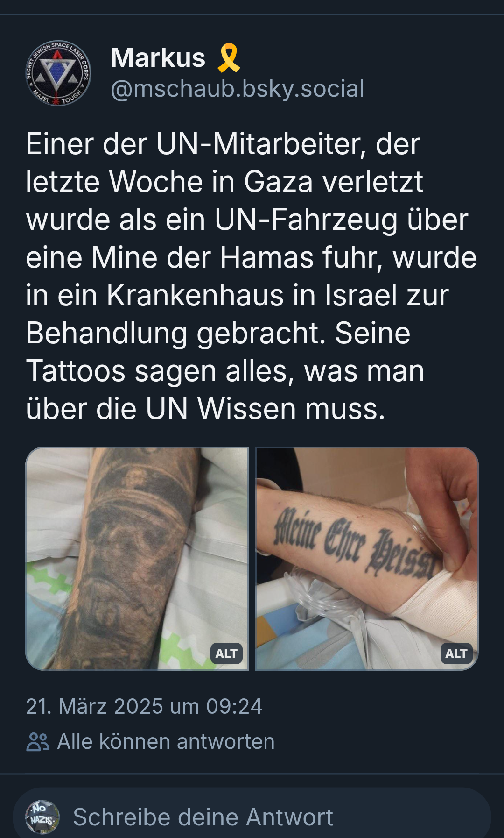Viewport: 504px width, 838px height.
Task: Click the yellow ribbon emoji beside Markus
Action: pyautogui.click(x=229, y=58)
